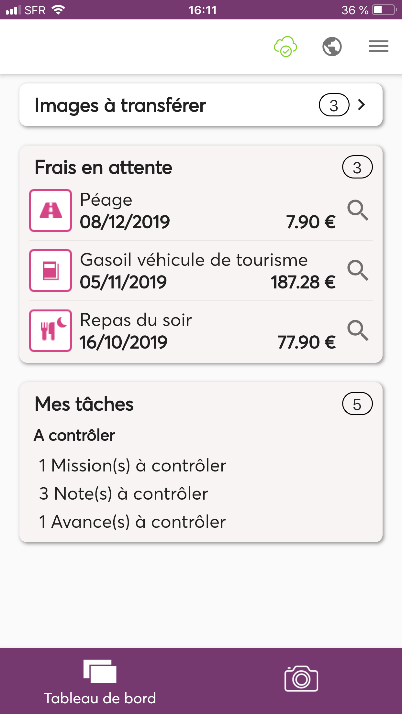Open the camera capture tab
The image size is (402, 714).
coord(301,678)
